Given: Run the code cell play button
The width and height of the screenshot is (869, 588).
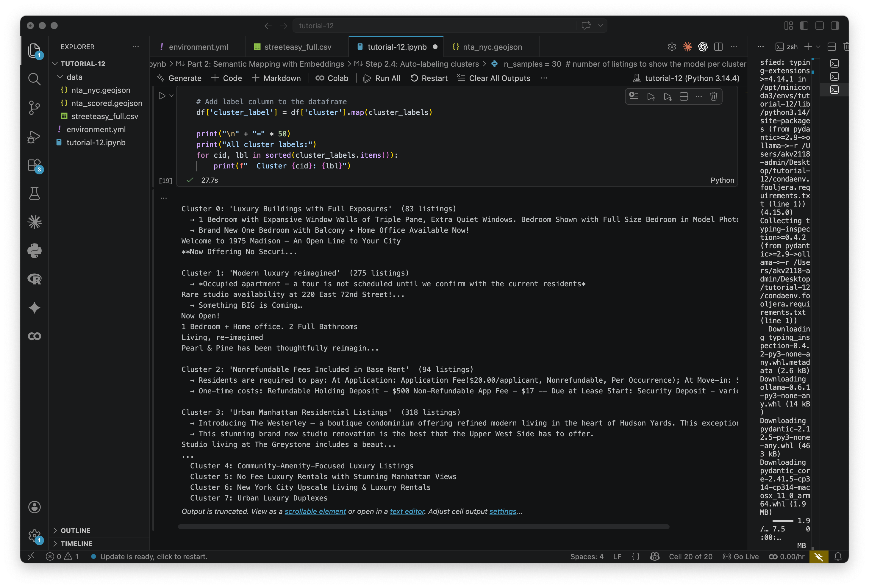Looking at the screenshot, I should click(x=162, y=96).
